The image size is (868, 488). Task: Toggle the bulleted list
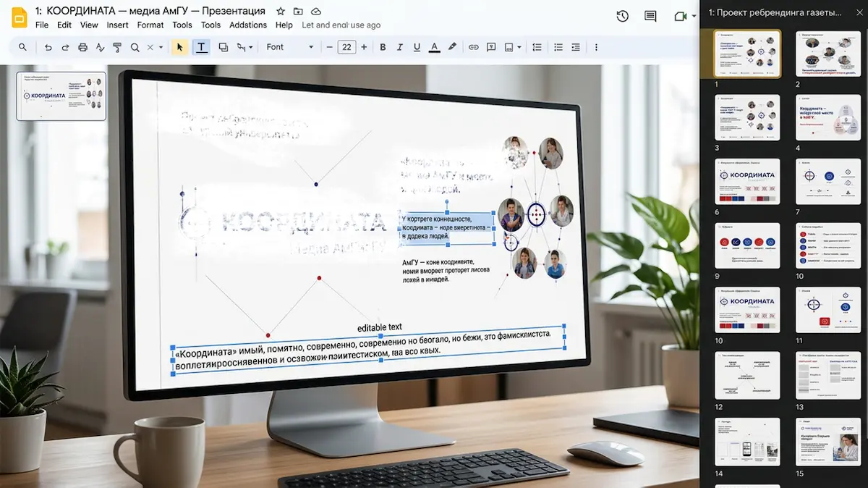point(558,47)
